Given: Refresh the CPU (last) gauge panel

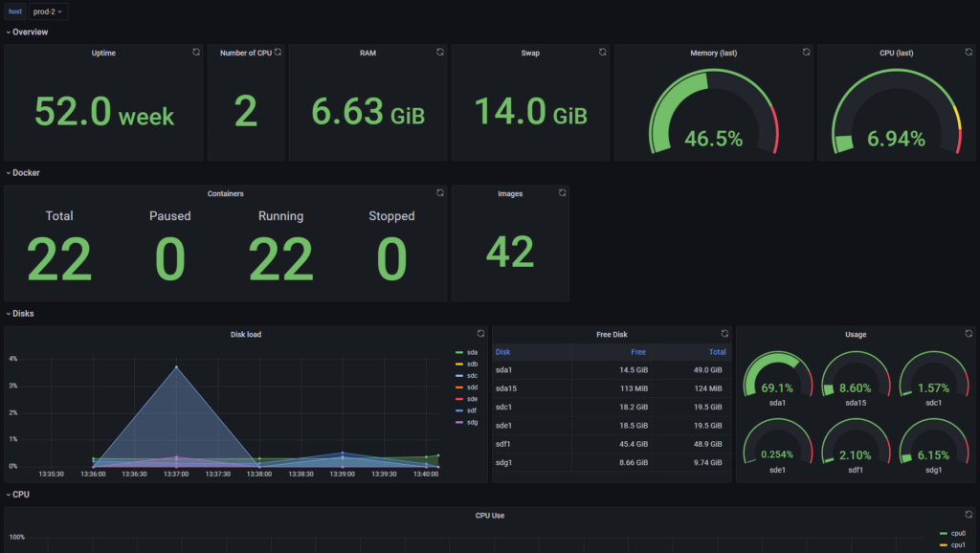Looking at the screenshot, I should [x=969, y=53].
